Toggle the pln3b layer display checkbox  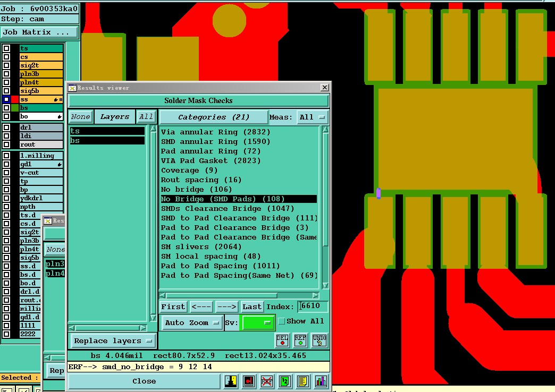6,74
